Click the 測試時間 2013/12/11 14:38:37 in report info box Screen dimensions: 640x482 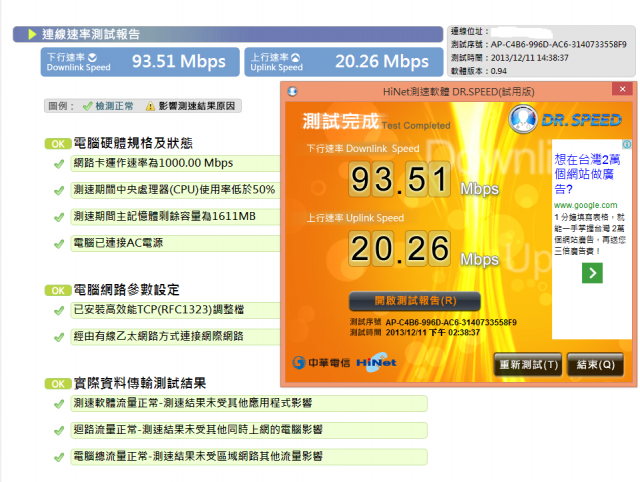(x=509, y=58)
